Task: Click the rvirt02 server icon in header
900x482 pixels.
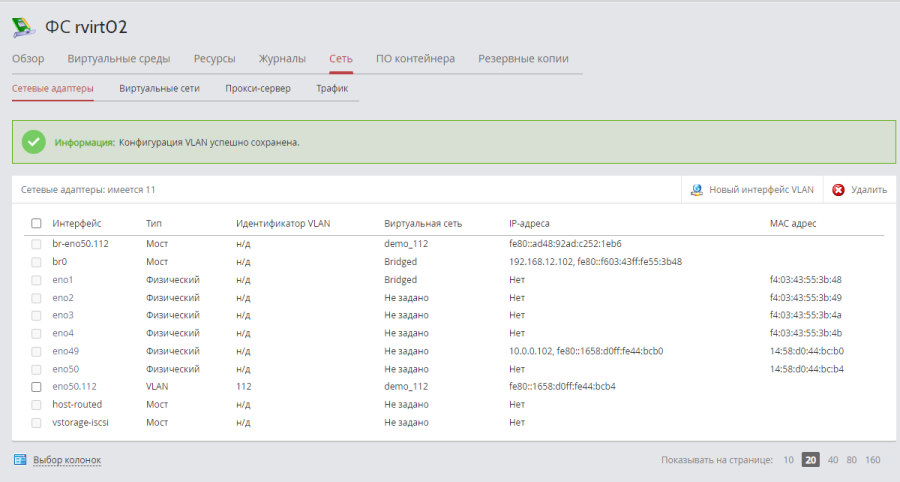Action: (x=23, y=25)
